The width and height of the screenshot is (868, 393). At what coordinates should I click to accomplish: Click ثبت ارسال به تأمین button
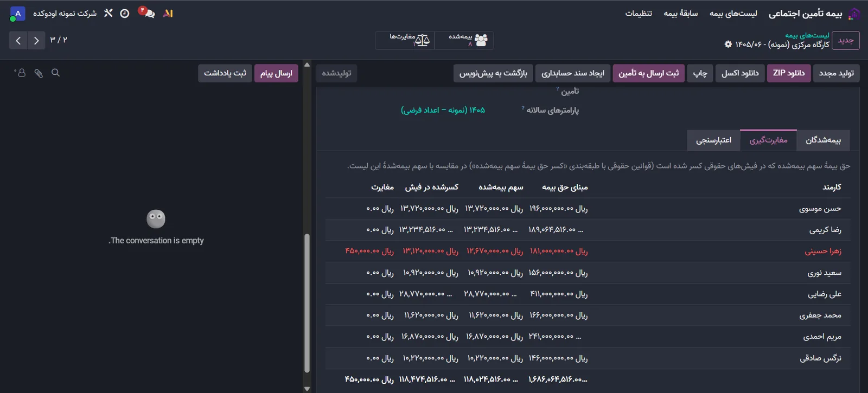pyautogui.click(x=648, y=73)
